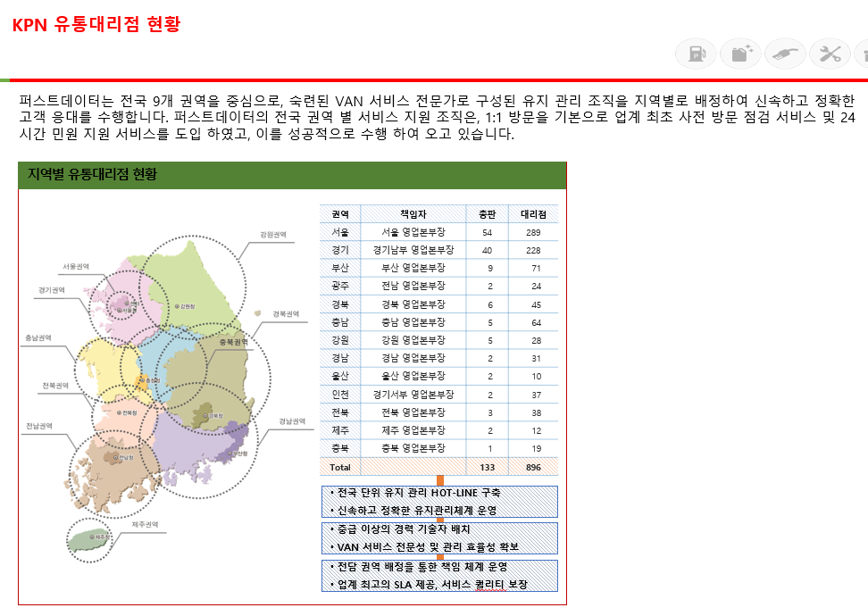The width and height of the screenshot is (868, 616).
Task: Click the '전북권역' map label
Action: (54, 386)
